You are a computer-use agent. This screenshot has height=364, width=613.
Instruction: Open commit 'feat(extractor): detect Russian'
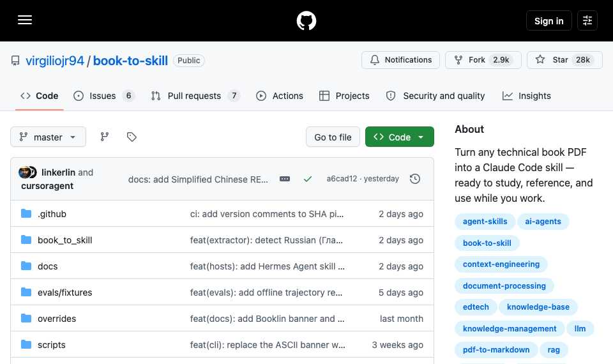point(266,240)
